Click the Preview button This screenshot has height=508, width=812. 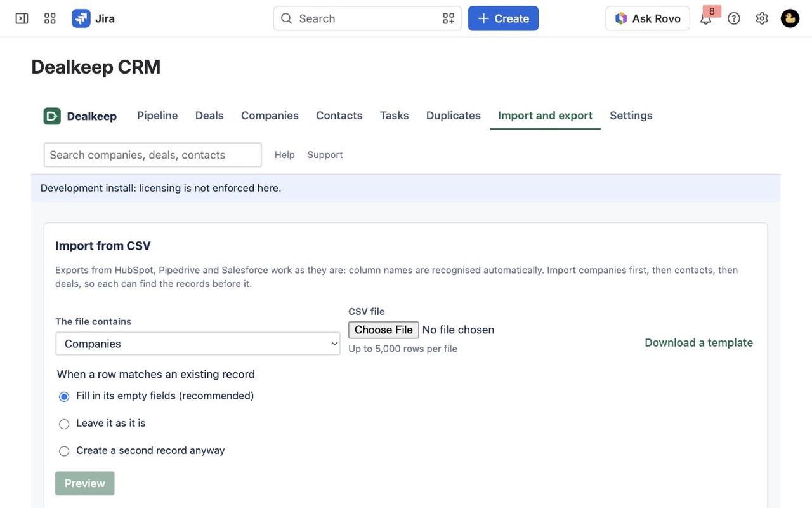click(x=85, y=483)
